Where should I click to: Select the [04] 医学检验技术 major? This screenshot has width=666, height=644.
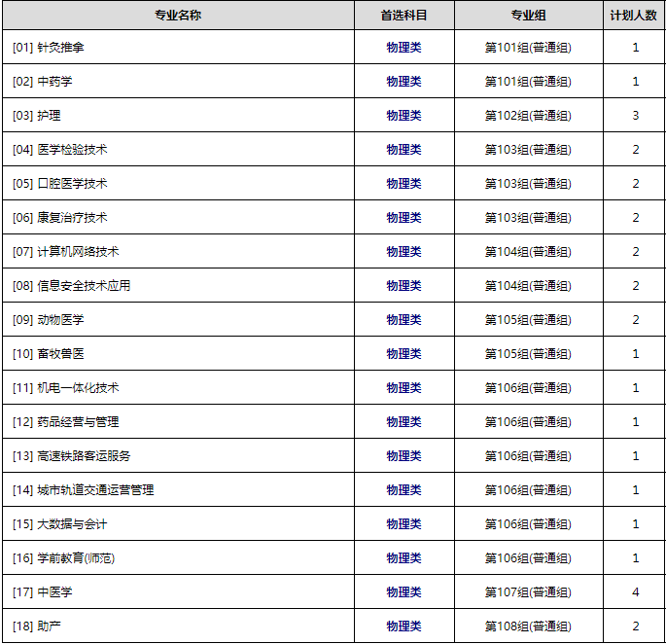pos(60,149)
